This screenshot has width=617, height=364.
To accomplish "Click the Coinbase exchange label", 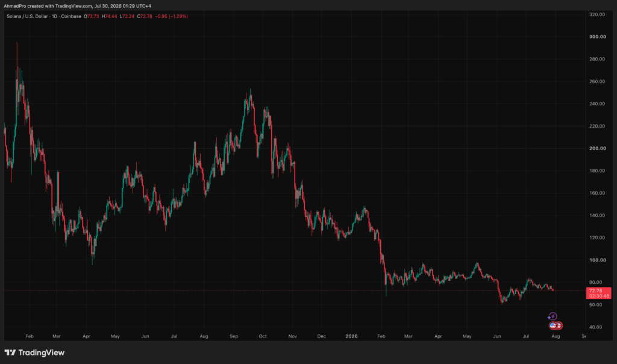I will 71,16.
